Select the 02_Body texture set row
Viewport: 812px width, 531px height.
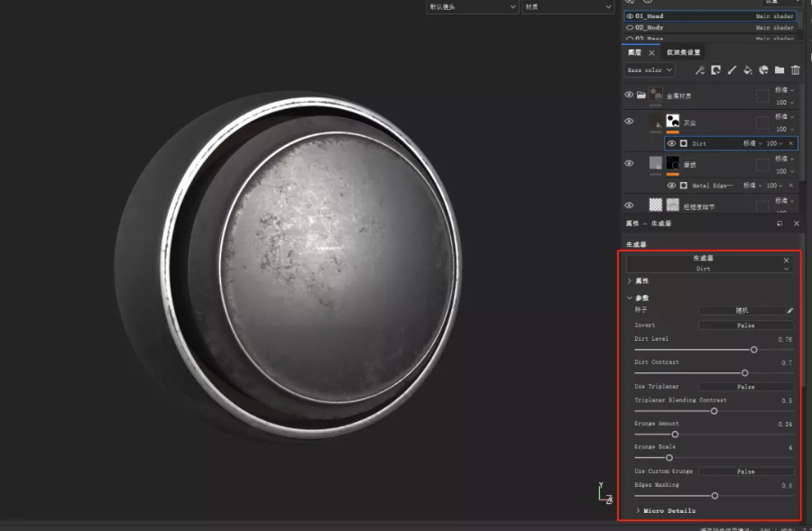click(709, 27)
